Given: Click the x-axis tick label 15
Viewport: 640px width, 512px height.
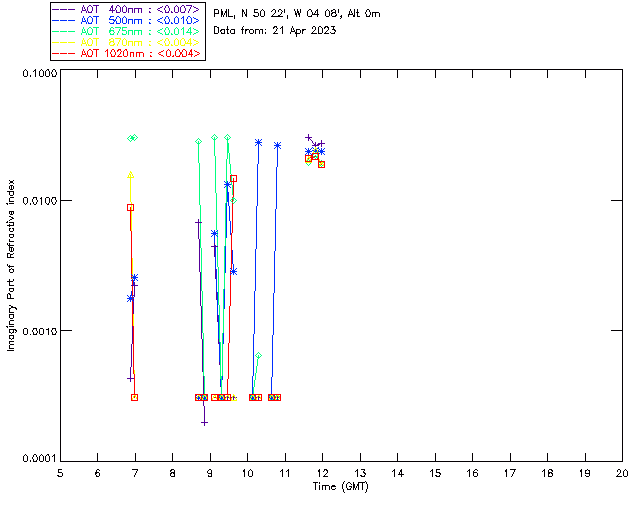Looking at the screenshot, I should (x=435, y=473).
